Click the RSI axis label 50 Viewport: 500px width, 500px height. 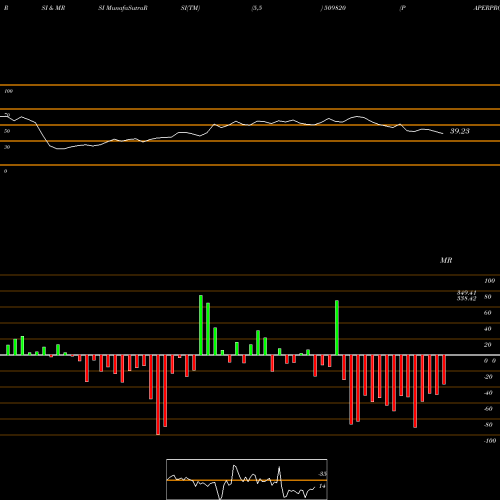(x=7, y=131)
